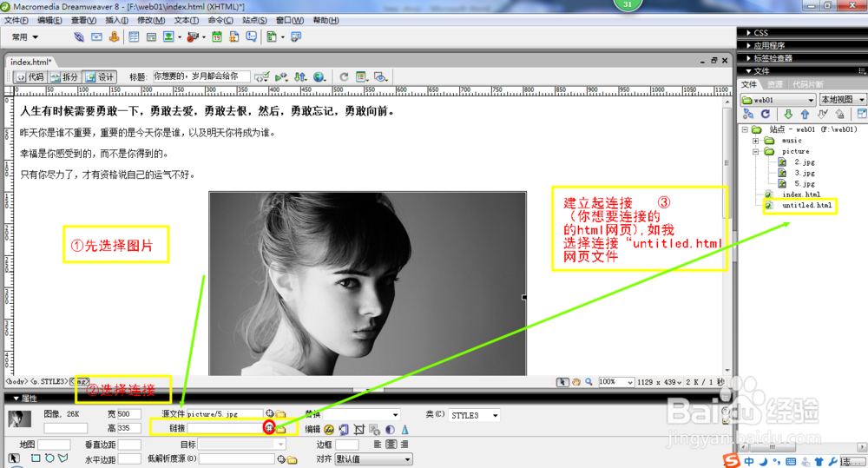Open the 100% zoom dropdown
The width and height of the screenshot is (868, 468).
pyautogui.click(x=615, y=382)
